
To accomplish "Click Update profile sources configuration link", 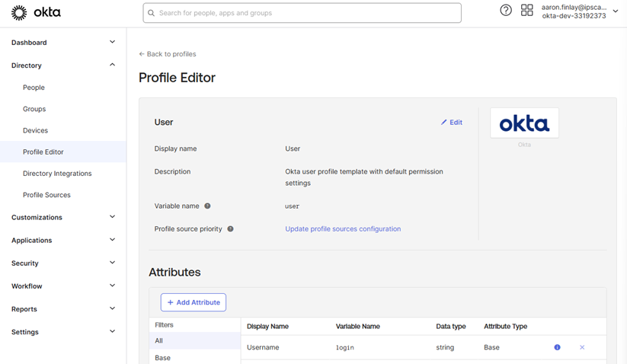I will pos(343,229).
